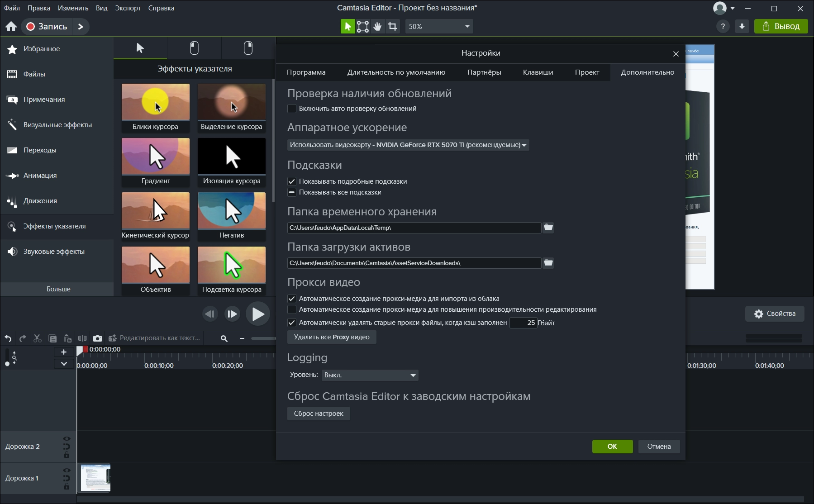Enable proxy creation for editing performance
This screenshot has height=504, width=814.
pyautogui.click(x=292, y=309)
